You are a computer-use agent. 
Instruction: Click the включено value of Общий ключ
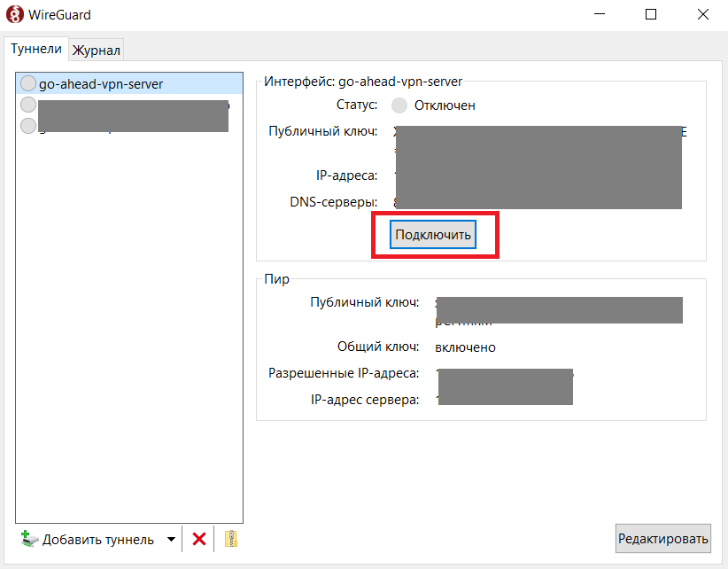(465, 347)
